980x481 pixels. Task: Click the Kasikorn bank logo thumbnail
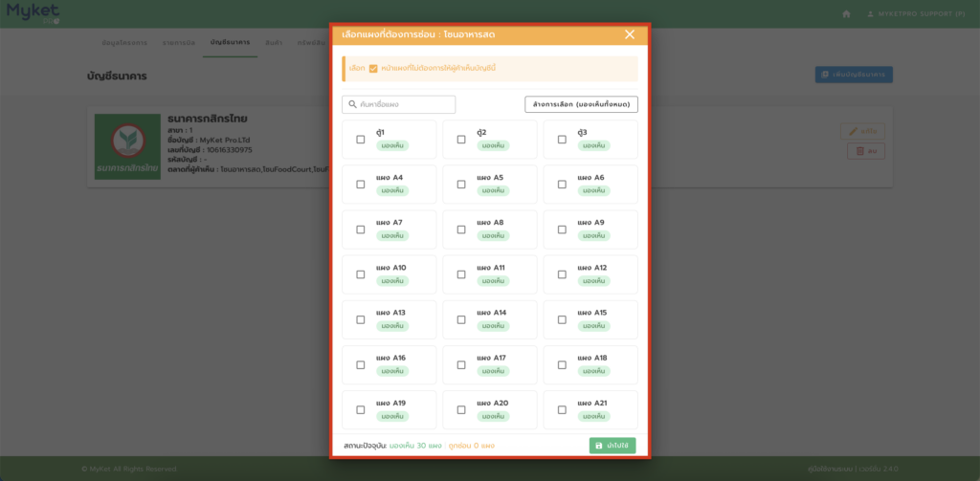coord(127,147)
